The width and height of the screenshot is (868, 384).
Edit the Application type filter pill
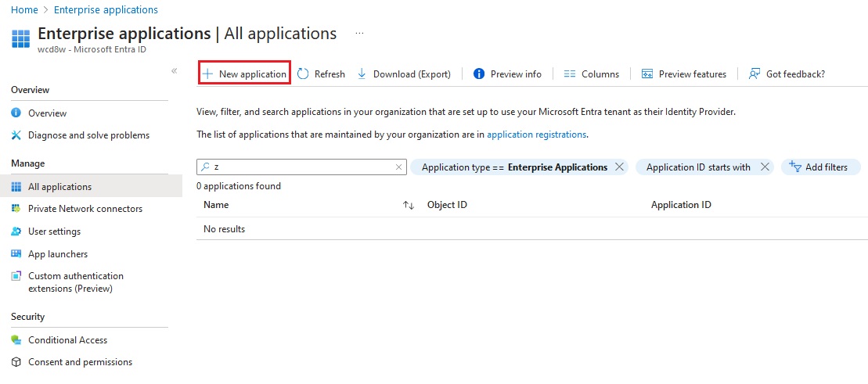click(514, 167)
